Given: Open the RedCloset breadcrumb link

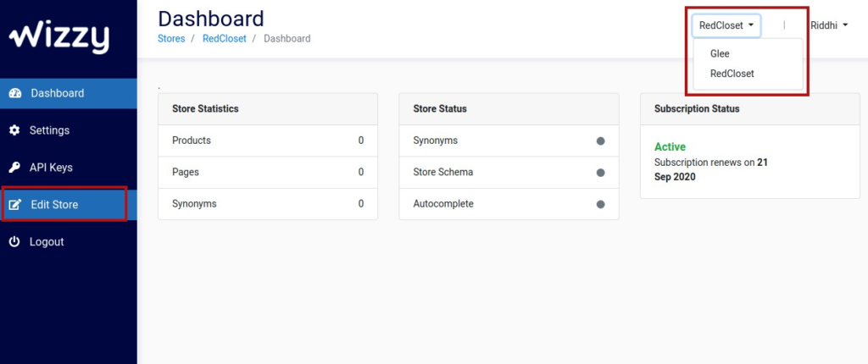Looking at the screenshot, I should 224,39.
